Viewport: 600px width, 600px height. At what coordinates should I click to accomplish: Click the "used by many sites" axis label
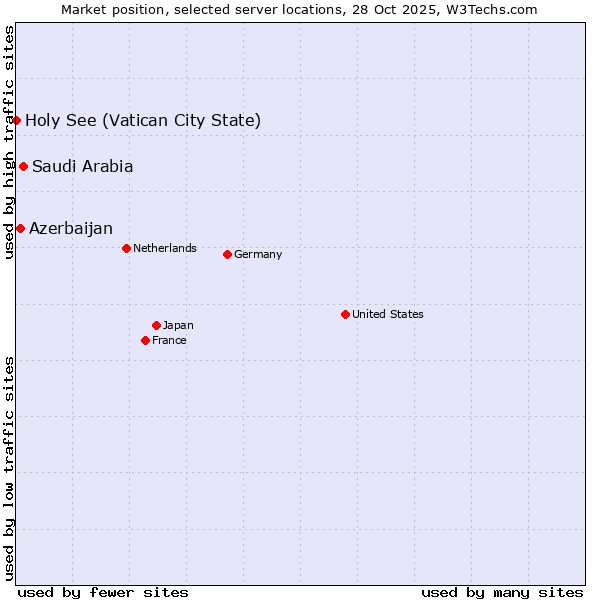click(x=502, y=592)
